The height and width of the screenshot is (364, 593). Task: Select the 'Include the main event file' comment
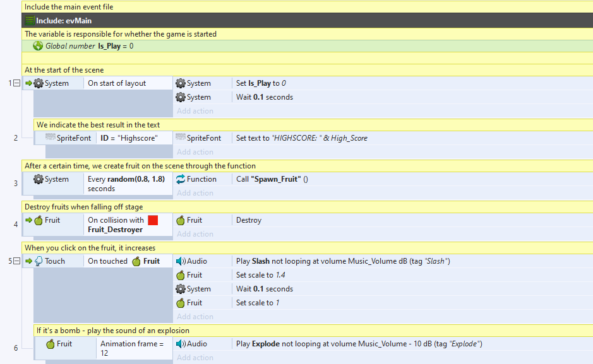(x=307, y=7)
